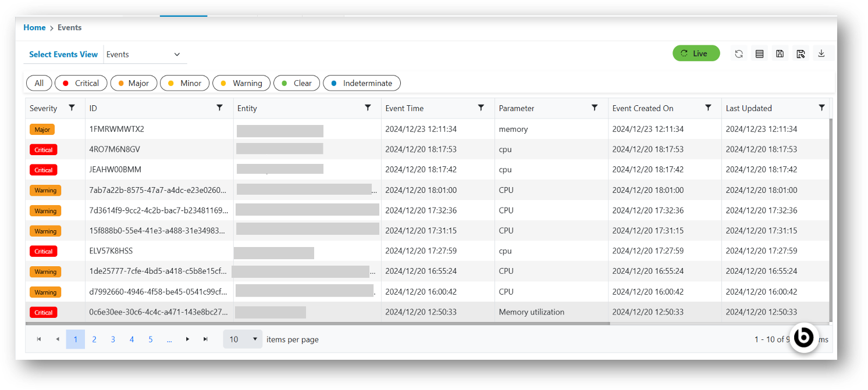The height and width of the screenshot is (390, 868).
Task: Filter events by Indeterminate severity
Action: point(362,83)
